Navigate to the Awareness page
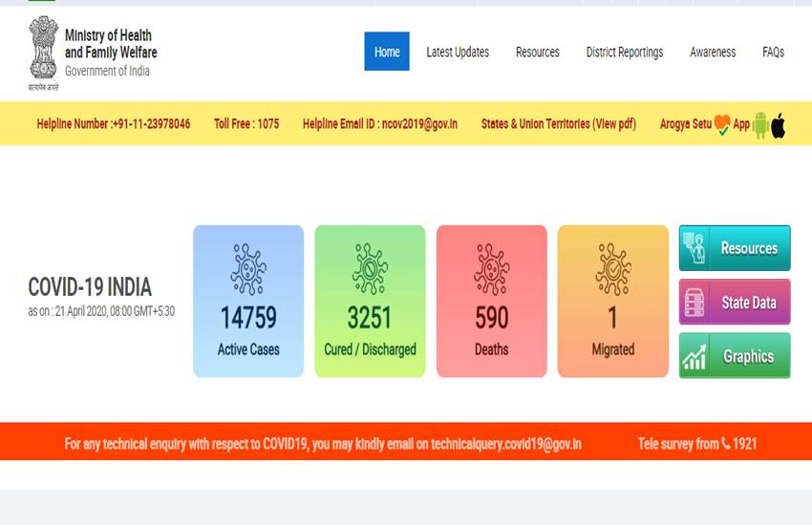 (x=713, y=52)
